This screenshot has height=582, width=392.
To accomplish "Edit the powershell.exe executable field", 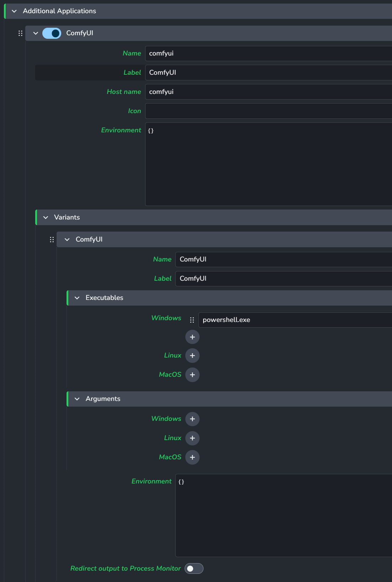I will (x=295, y=320).
